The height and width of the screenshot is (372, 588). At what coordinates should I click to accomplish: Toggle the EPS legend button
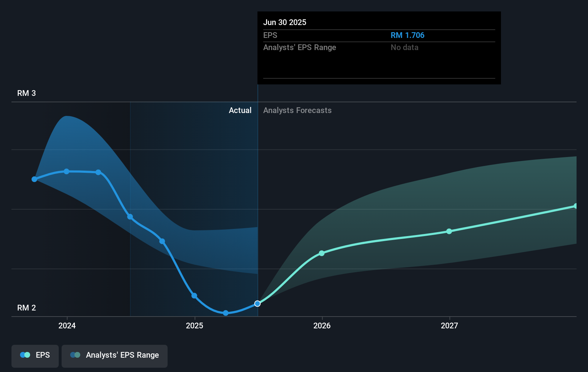(35, 356)
